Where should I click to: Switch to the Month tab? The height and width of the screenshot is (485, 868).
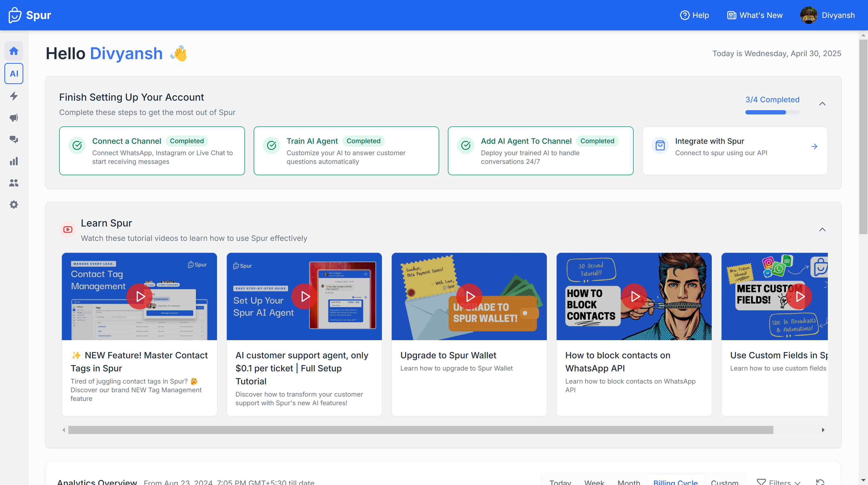(x=628, y=482)
